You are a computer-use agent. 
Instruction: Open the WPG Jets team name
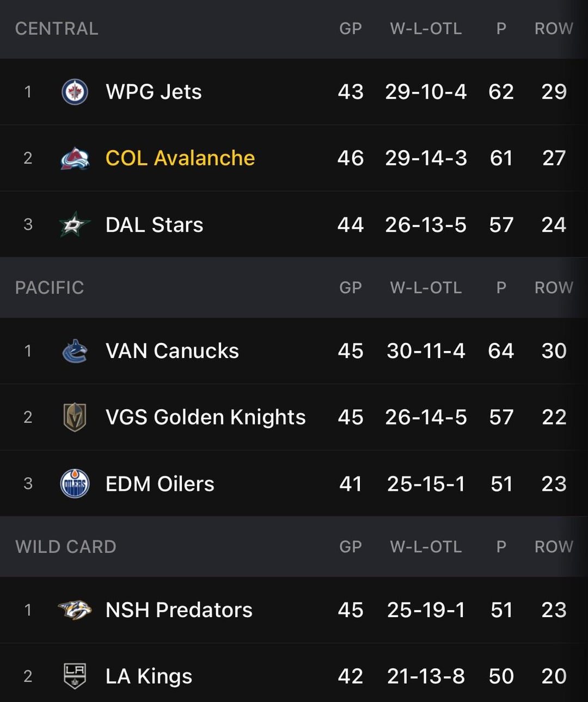pyautogui.click(x=154, y=92)
